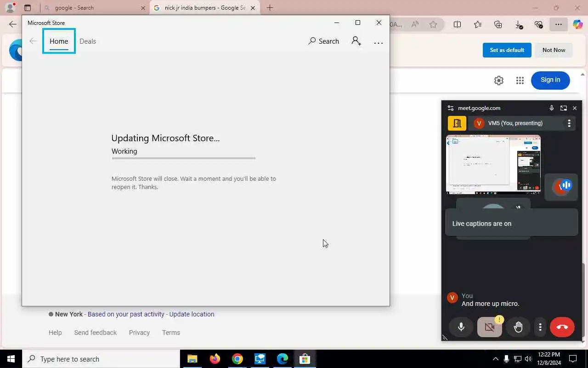Open Privacy link in footer
The width and height of the screenshot is (588, 368).
click(139, 333)
